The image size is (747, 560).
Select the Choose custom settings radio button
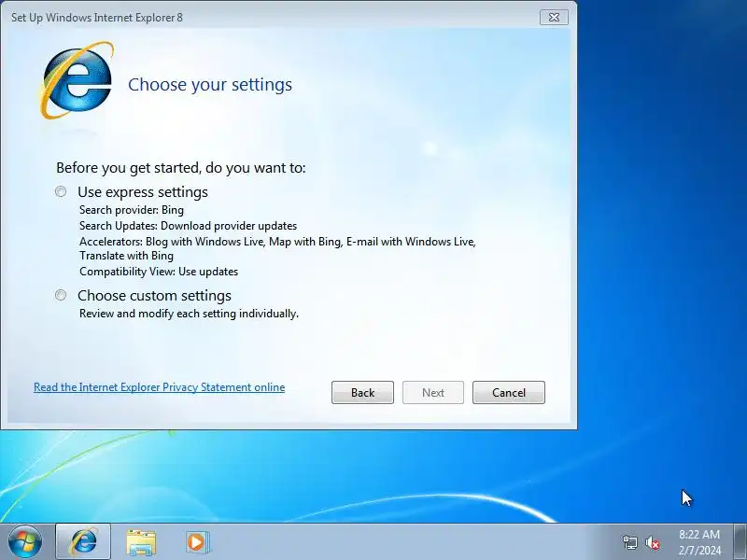coord(61,295)
